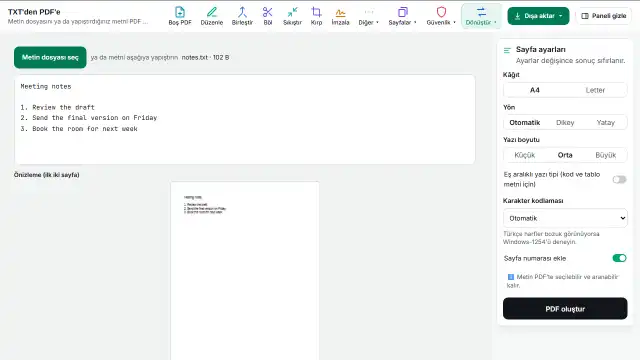Open the Boş PDF tool
The image size is (640, 360).
point(180,16)
